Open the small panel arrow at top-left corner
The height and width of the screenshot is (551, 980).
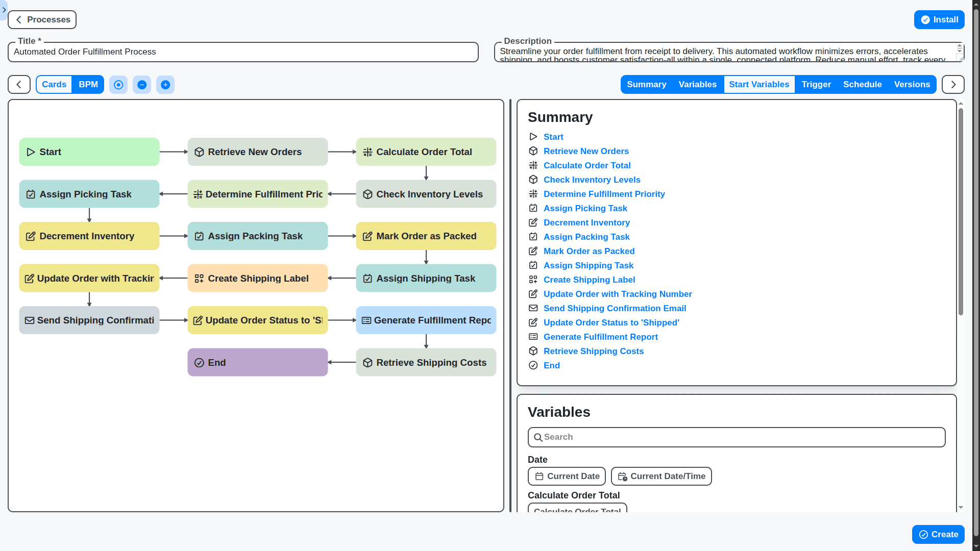pyautogui.click(x=4, y=10)
